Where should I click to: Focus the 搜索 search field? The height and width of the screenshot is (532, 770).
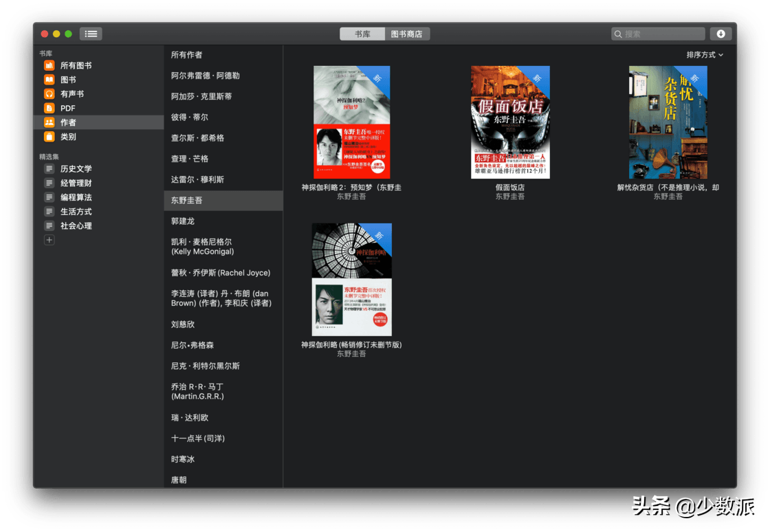(658, 34)
